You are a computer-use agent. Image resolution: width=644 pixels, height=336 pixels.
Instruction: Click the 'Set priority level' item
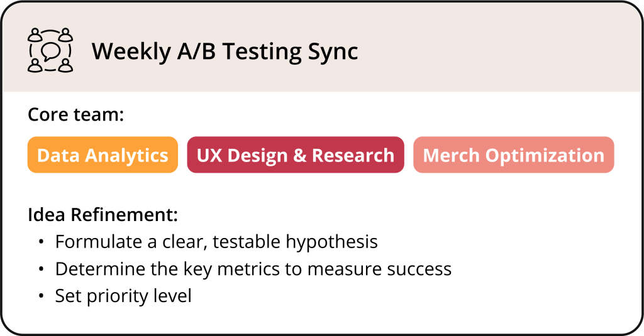click(x=123, y=296)
